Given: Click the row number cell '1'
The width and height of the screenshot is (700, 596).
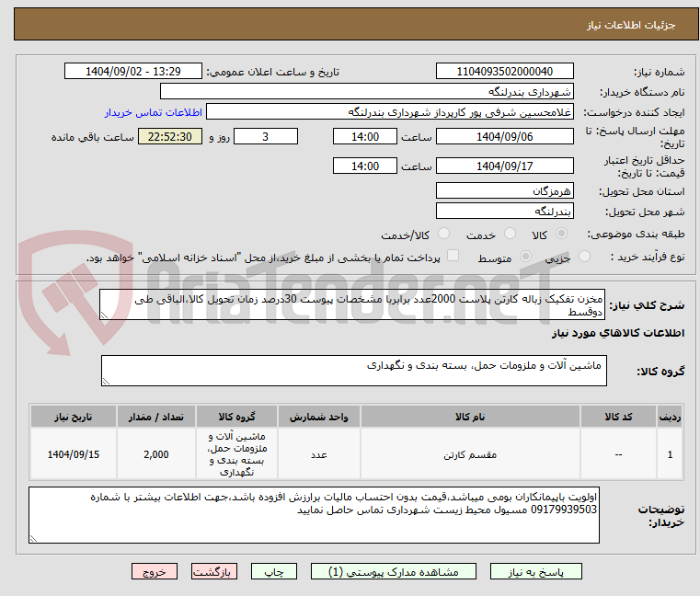Looking at the screenshot, I should [x=670, y=454].
